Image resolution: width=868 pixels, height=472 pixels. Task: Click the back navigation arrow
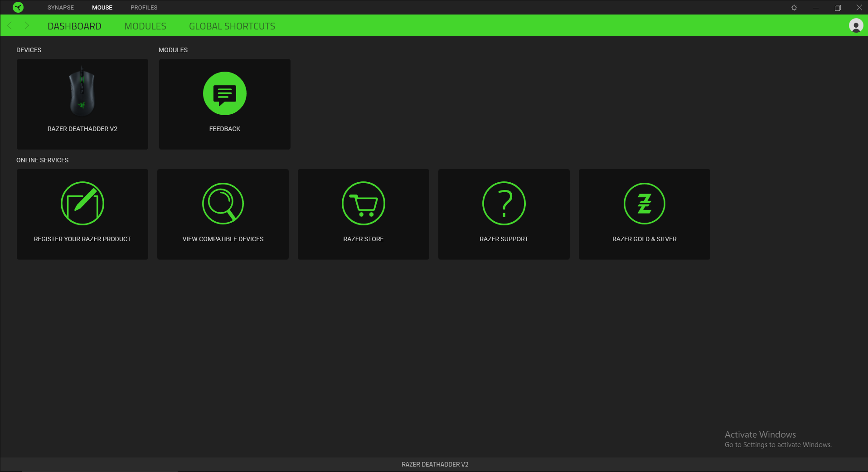click(10, 25)
